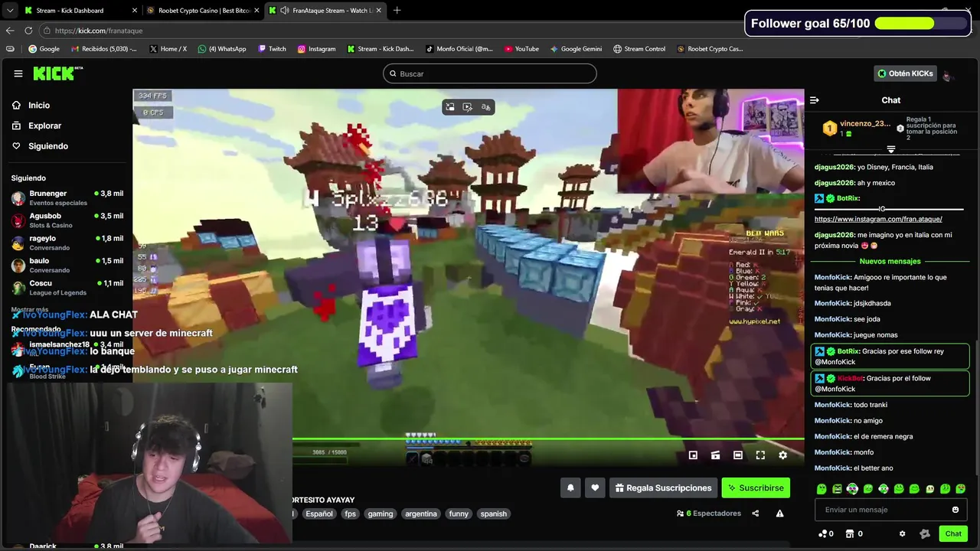Open the tab search dropdown arrow
980x551 pixels.
[x=10, y=11]
